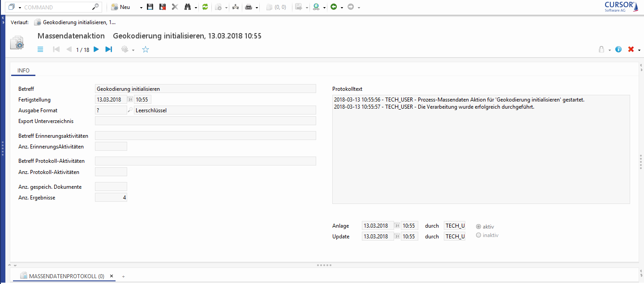Open the dropdown arrow next to Neu
Image resolution: width=644 pixels, height=284 pixels.
tap(141, 8)
